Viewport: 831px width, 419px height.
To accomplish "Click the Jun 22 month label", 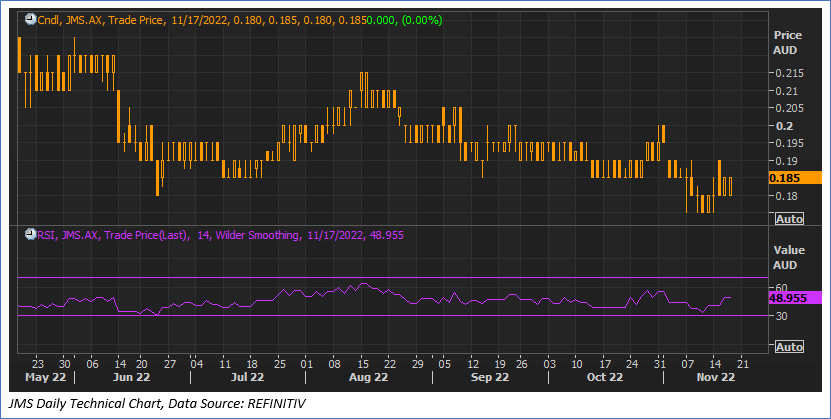I will pos(132,377).
